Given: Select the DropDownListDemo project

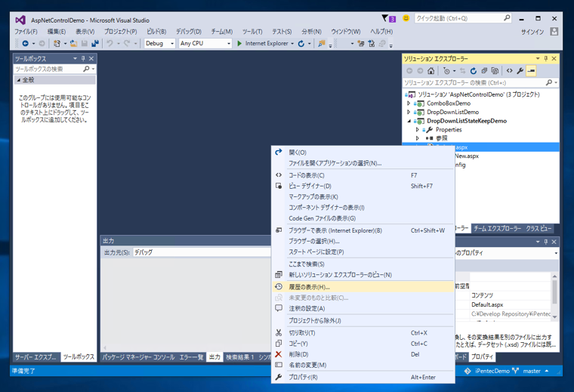Looking at the screenshot, I should pyautogui.click(x=453, y=112).
